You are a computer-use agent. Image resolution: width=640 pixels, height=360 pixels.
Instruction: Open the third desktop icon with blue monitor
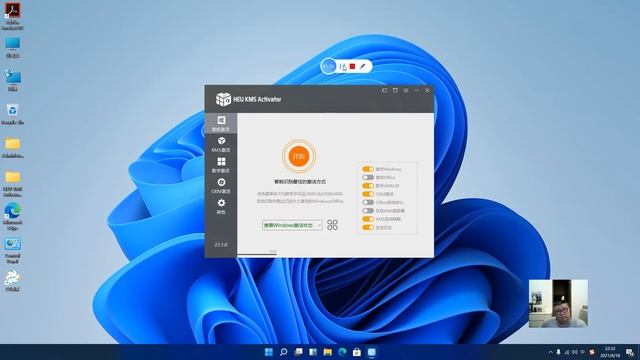(13, 80)
